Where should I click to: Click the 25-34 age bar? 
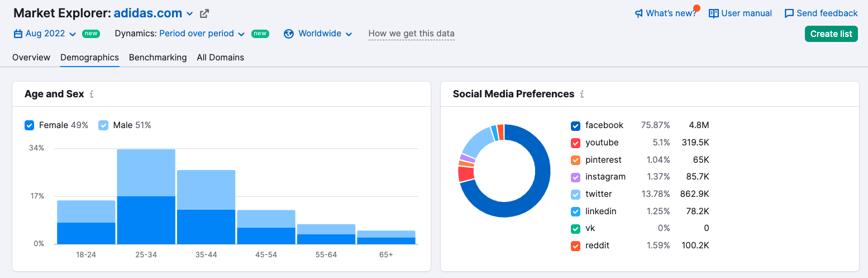146,197
